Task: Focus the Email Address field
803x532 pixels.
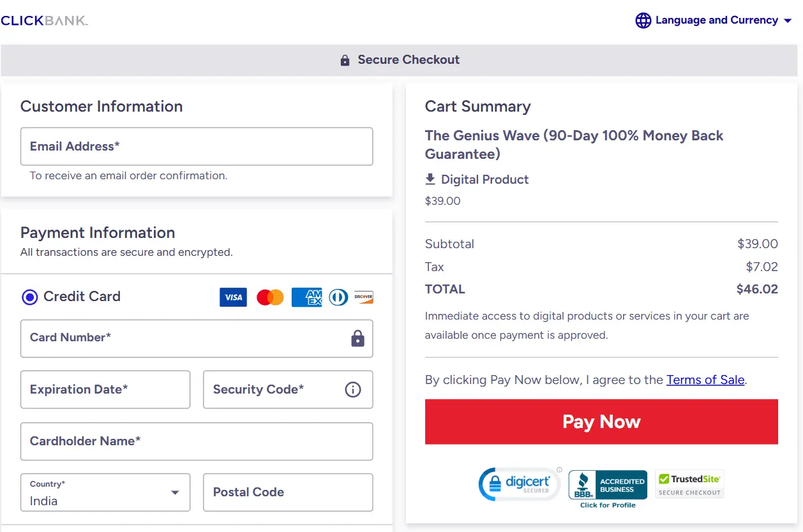Action: point(197,147)
